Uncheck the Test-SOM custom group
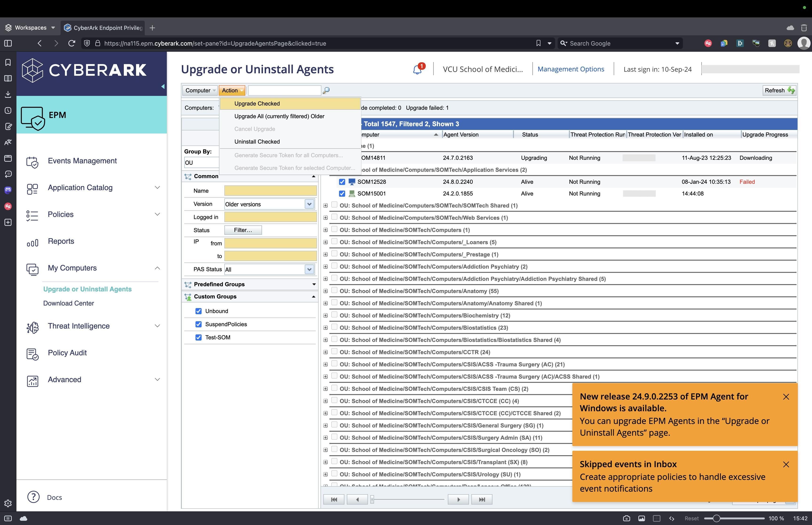The height and width of the screenshot is (525, 812). pyautogui.click(x=198, y=337)
